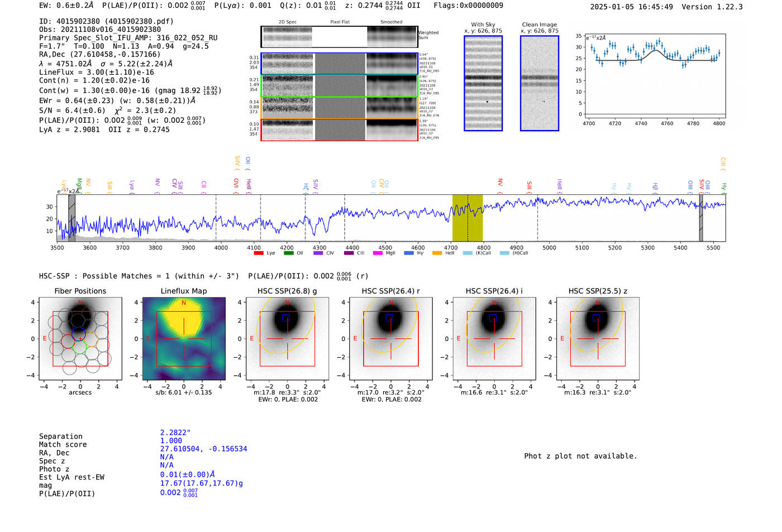
Task: Click the yellow highlighted region in spectrum
Action: pyautogui.click(x=468, y=218)
